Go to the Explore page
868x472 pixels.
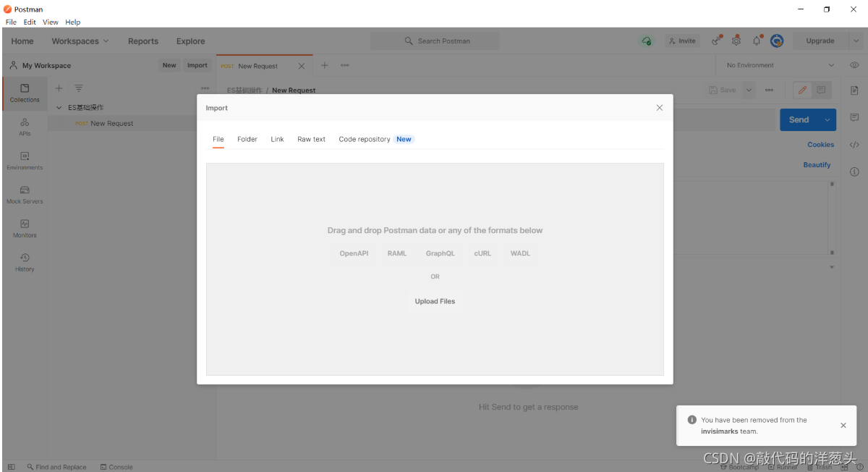pos(191,41)
